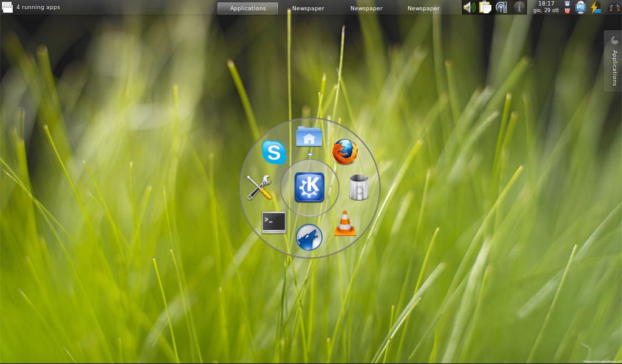The height and width of the screenshot is (364, 622).
Task: Click the central KDE logo button
Action: click(x=309, y=187)
